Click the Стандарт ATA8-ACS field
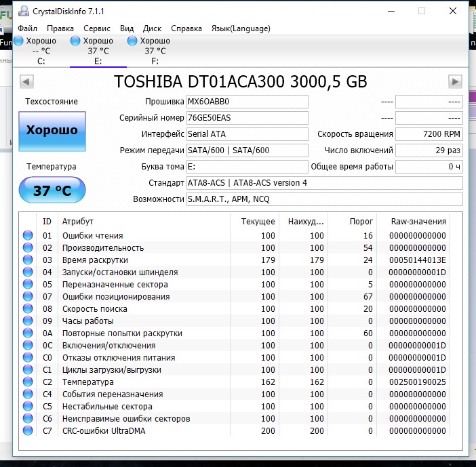 click(325, 183)
